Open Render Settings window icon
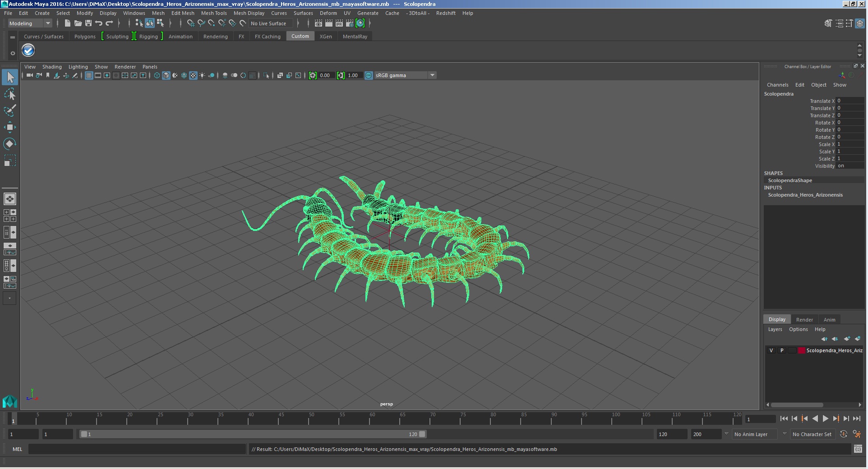868x469 pixels. (350, 23)
